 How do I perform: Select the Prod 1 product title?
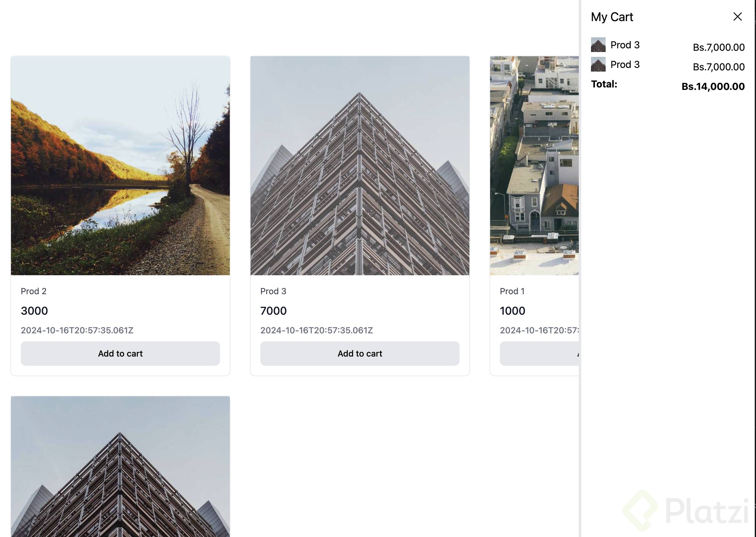(x=512, y=291)
